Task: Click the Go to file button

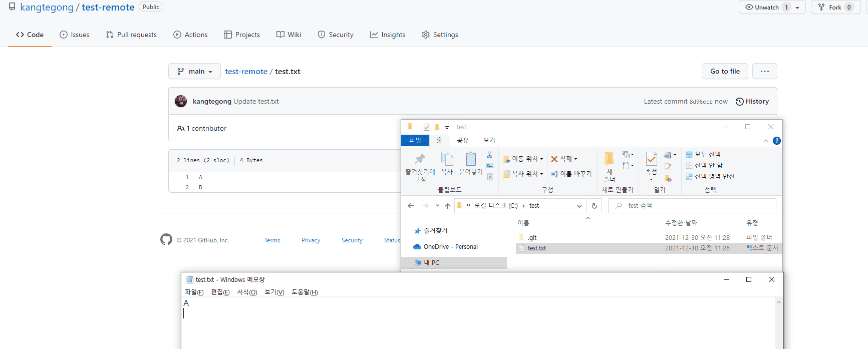Action: 725,72
